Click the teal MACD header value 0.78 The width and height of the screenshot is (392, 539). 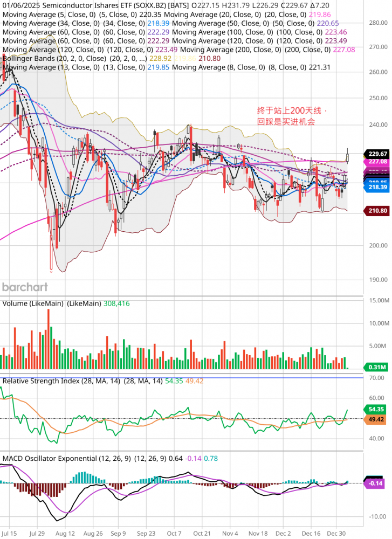point(211,459)
